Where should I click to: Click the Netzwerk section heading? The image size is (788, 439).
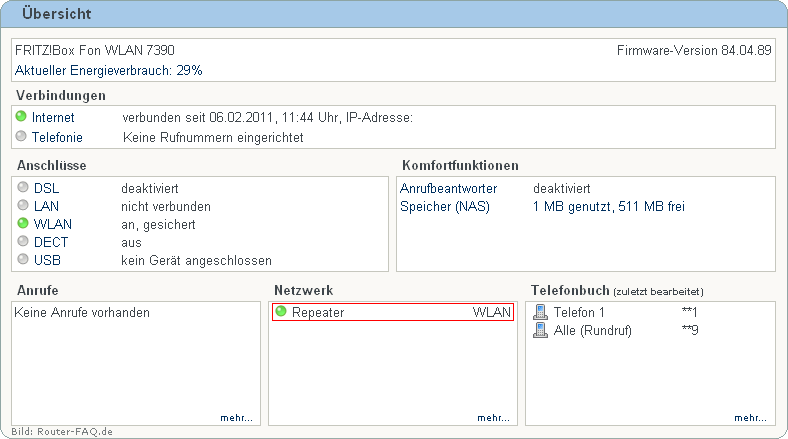pos(304,290)
